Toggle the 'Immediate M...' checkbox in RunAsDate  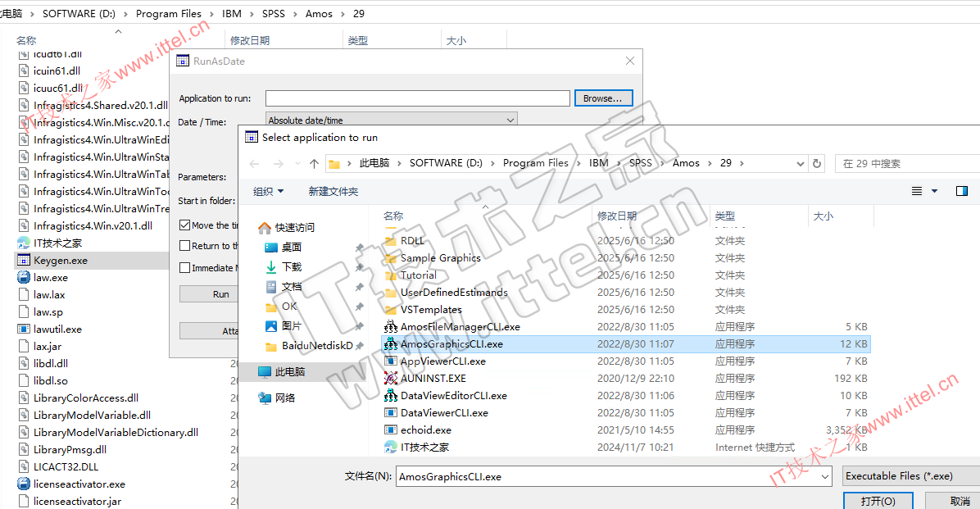click(x=185, y=268)
